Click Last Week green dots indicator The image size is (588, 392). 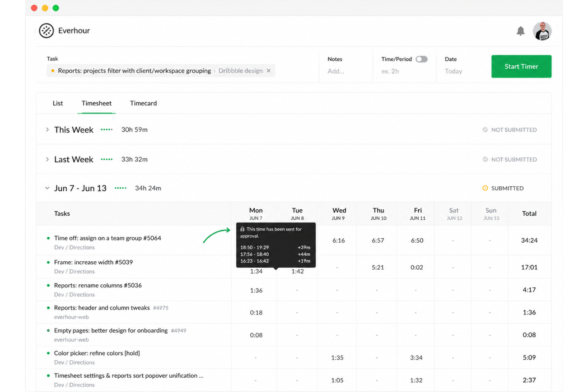point(106,159)
